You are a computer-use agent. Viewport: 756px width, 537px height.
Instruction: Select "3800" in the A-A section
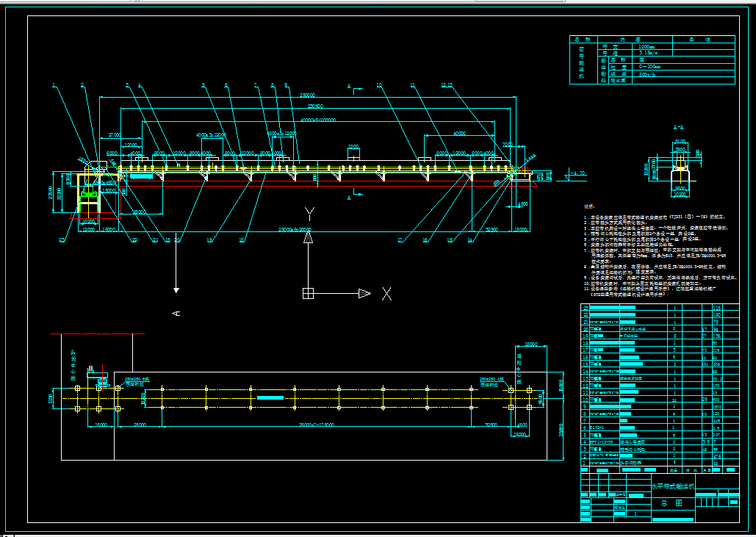click(x=680, y=150)
